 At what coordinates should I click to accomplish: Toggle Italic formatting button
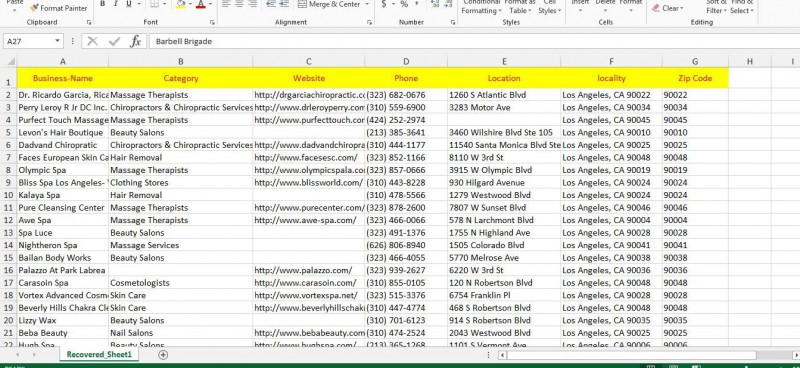115,4
